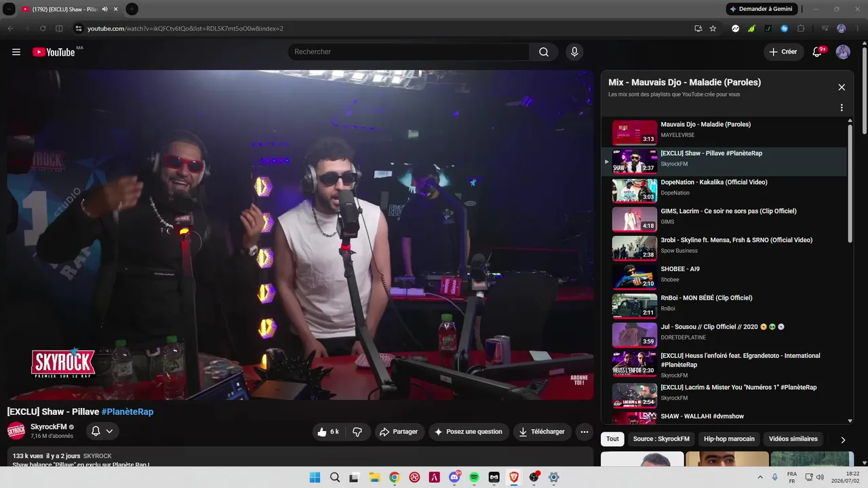
Task: Select the Vidéos similaires chip
Action: (x=793, y=439)
